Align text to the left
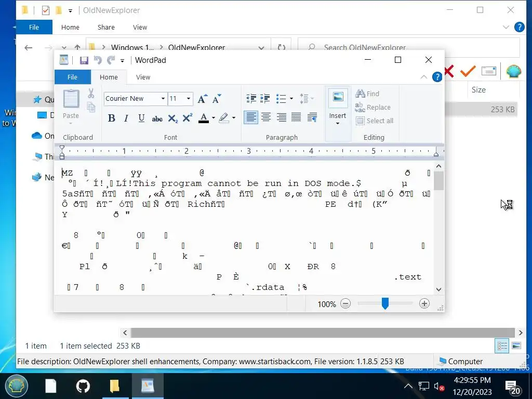The height and width of the screenshot is (399, 532). (251, 117)
